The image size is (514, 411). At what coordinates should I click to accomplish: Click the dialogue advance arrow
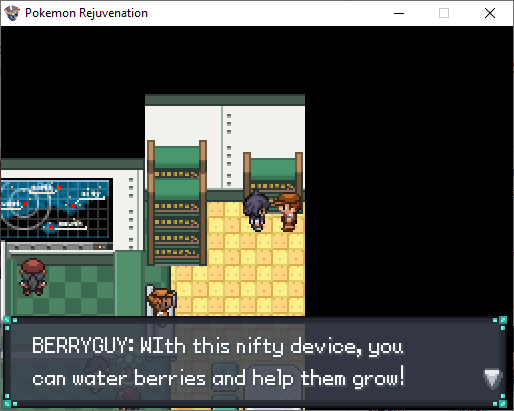pos(493,379)
